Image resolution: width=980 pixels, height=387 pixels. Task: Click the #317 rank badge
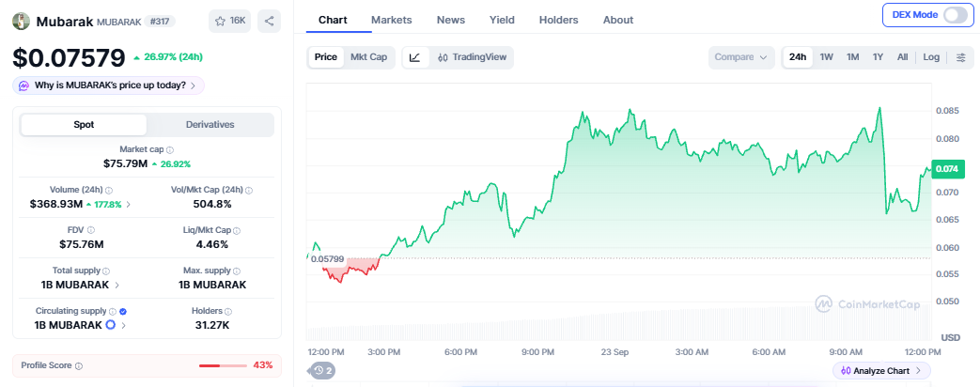pyautogui.click(x=160, y=22)
